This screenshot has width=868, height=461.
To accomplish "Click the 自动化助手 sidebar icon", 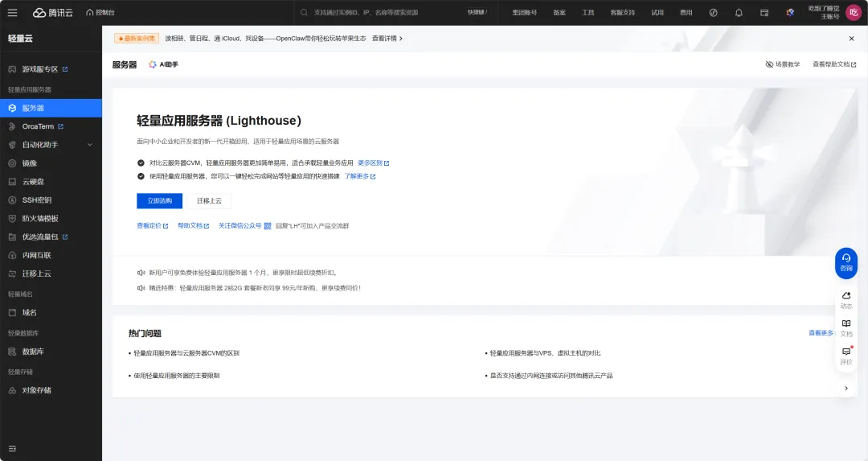I will point(12,145).
